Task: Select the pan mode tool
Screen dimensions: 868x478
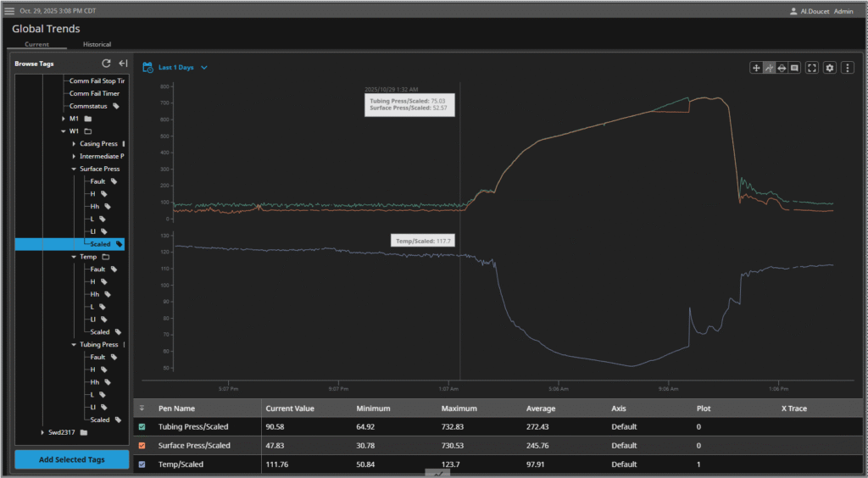Action: tap(756, 68)
